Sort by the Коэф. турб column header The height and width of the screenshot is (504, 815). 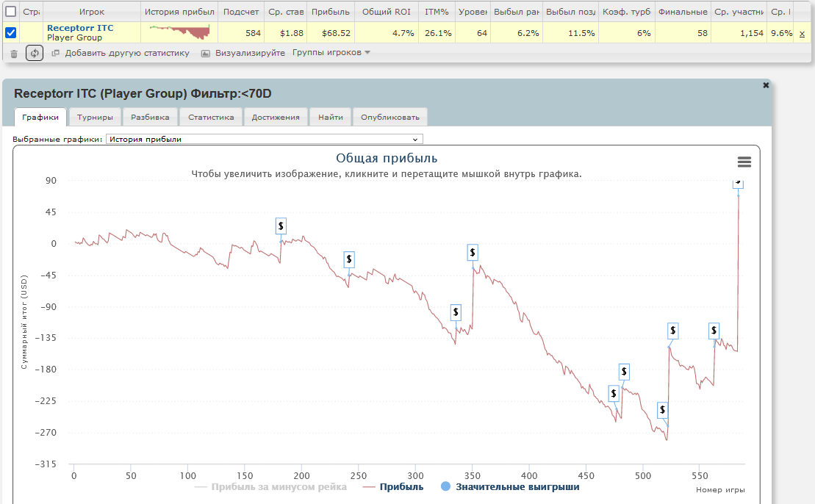click(627, 12)
